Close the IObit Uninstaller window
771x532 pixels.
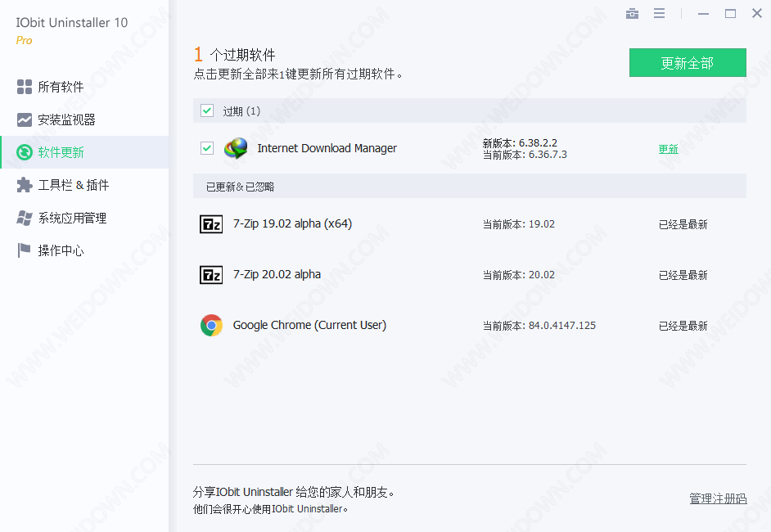(x=757, y=13)
